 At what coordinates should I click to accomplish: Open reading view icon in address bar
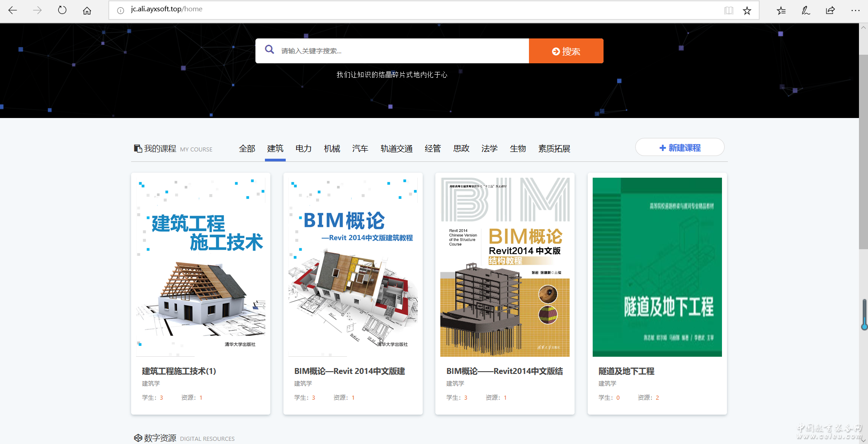[728, 10]
